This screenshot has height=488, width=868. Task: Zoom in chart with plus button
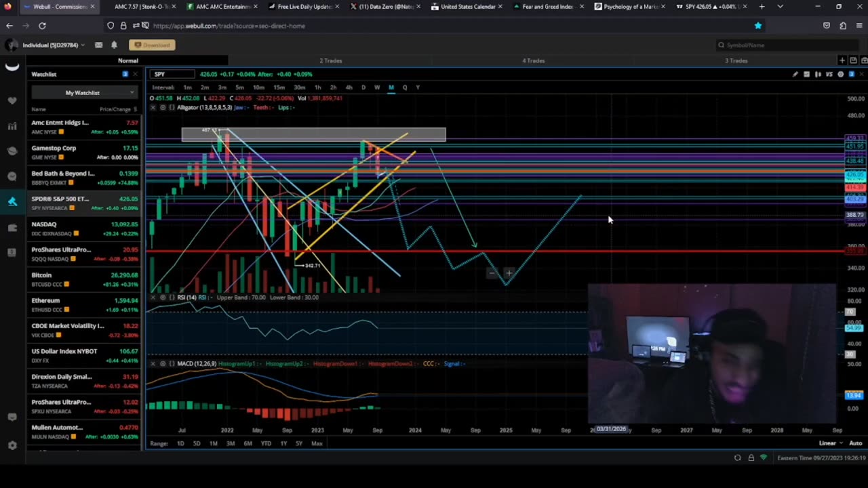[509, 273]
